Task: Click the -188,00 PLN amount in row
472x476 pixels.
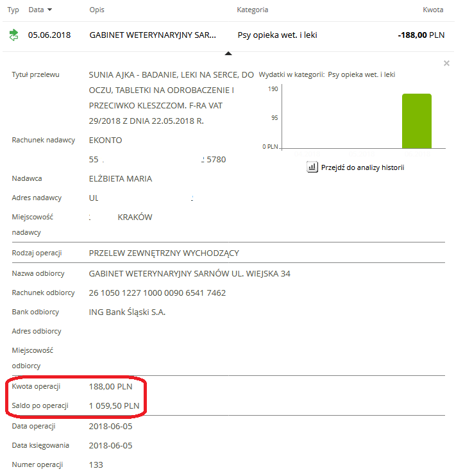Action: coord(421,35)
